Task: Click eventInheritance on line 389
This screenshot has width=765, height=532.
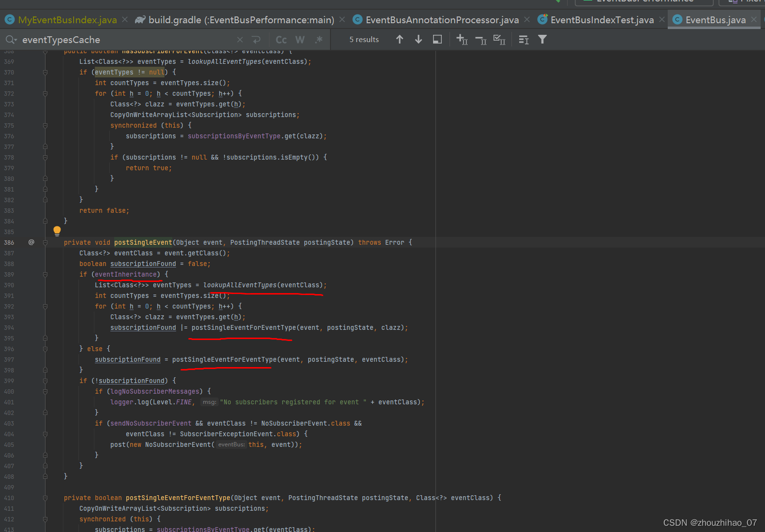Action: tap(126, 274)
